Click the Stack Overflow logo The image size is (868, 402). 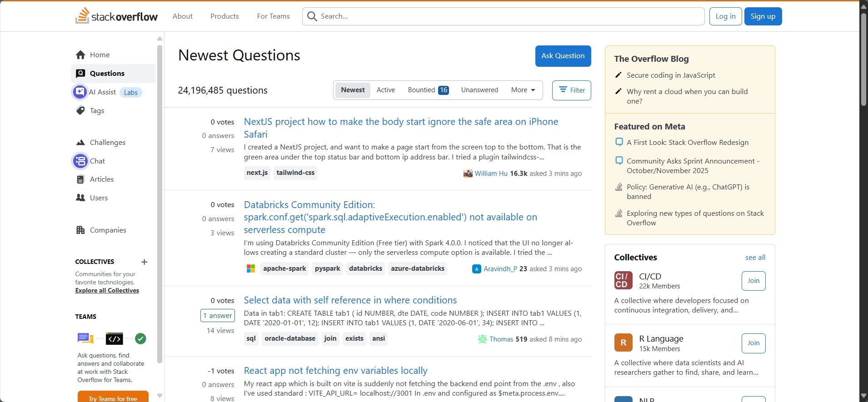click(116, 16)
